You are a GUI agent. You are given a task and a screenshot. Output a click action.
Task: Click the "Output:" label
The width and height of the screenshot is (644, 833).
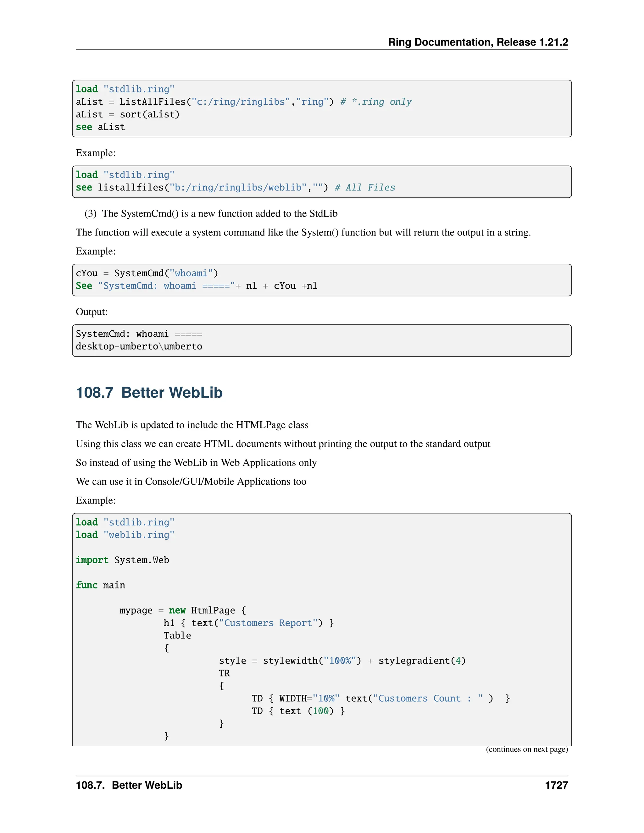pyautogui.click(x=92, y=312)
